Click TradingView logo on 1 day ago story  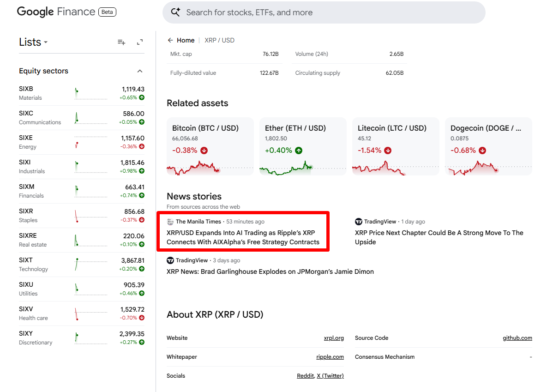point(359,222)
